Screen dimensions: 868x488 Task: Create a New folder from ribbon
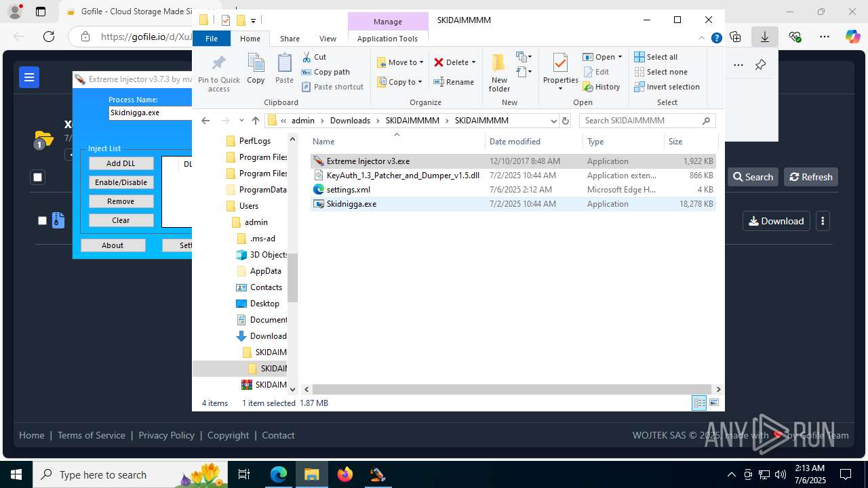pos(499,73)
